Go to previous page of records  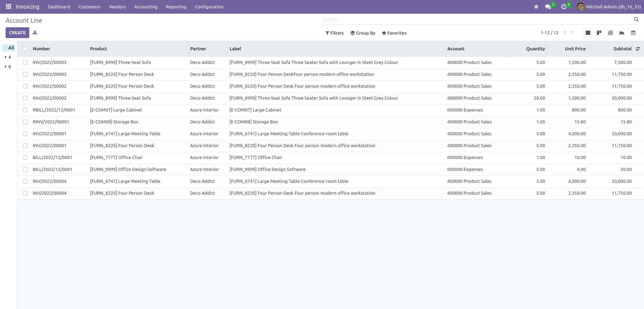coord(565,33)
